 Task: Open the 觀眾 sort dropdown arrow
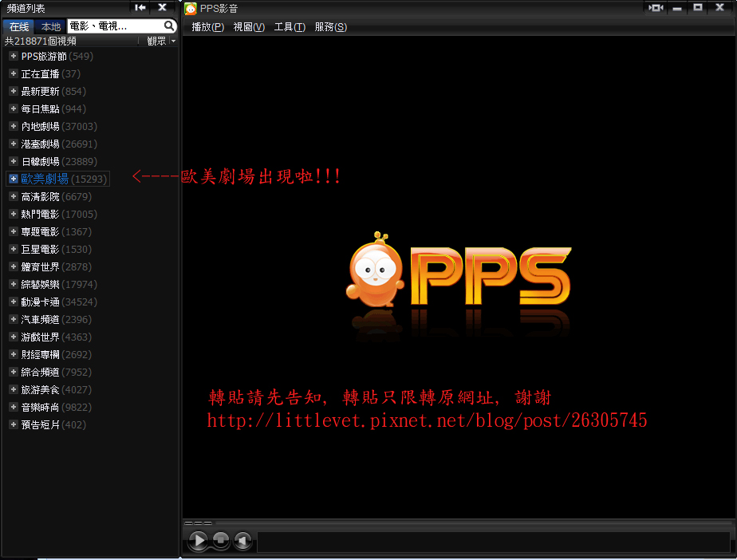point(173,41)
